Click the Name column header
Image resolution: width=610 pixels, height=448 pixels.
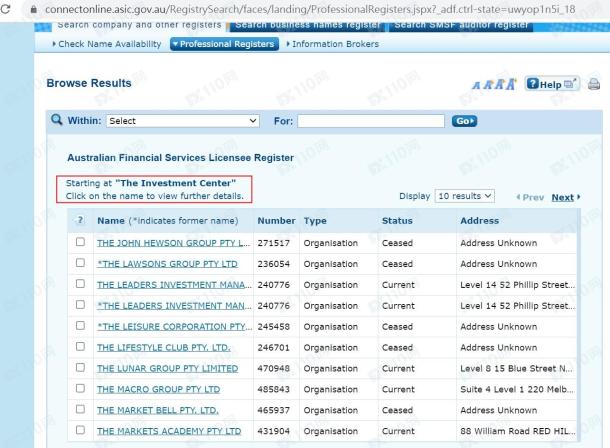click(168, 221)
